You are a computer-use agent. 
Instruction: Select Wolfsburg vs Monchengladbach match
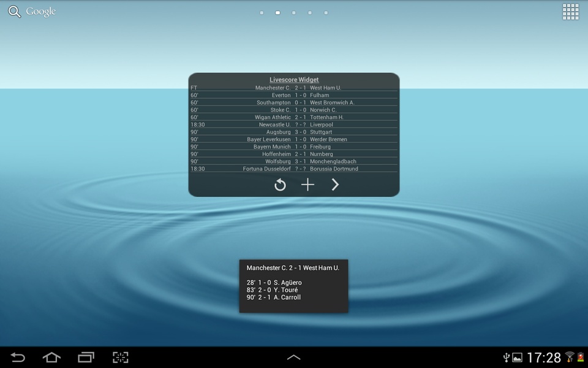(293, 161)
